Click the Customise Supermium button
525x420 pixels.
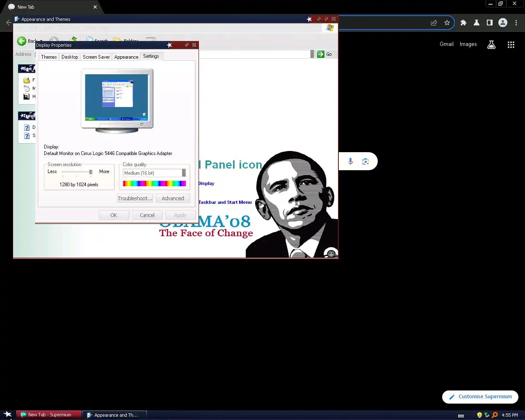[x=480, y=397]
